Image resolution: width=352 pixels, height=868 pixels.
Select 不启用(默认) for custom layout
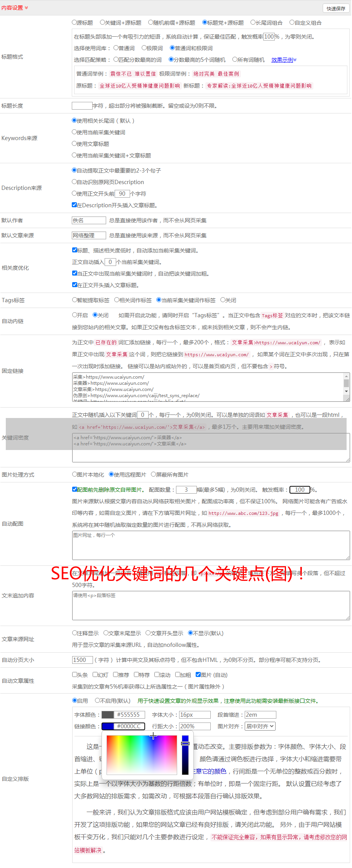pos(98,700)
